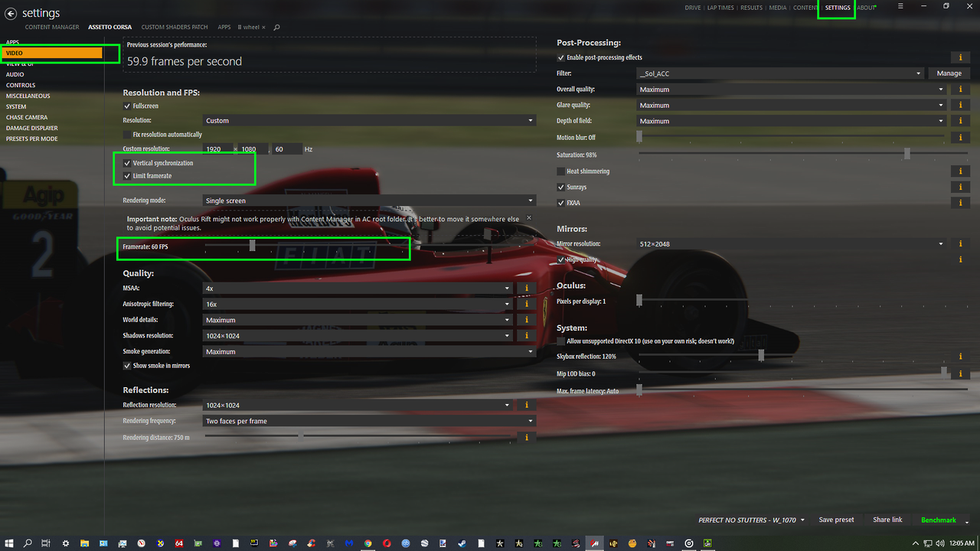Viewport: 980px width, 551px height.
Task: Show info for Shadows resolution
Action: (x=526, y=335)
